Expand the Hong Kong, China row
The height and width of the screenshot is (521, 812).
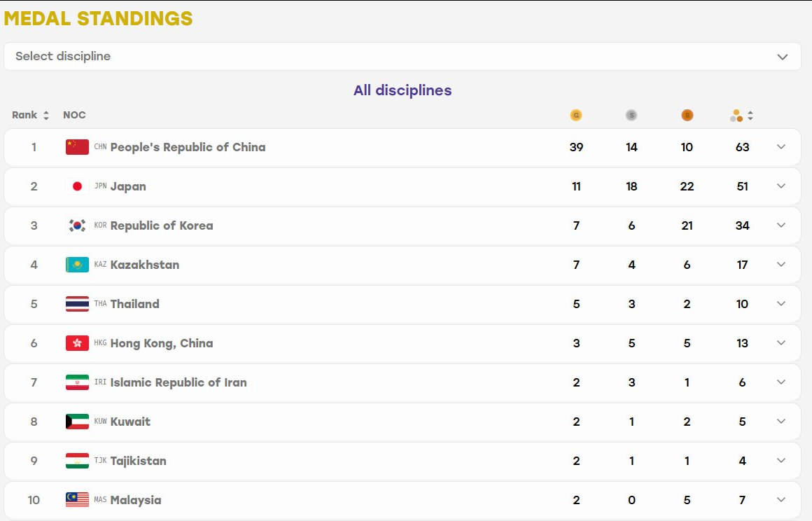[x=781, y=343]
